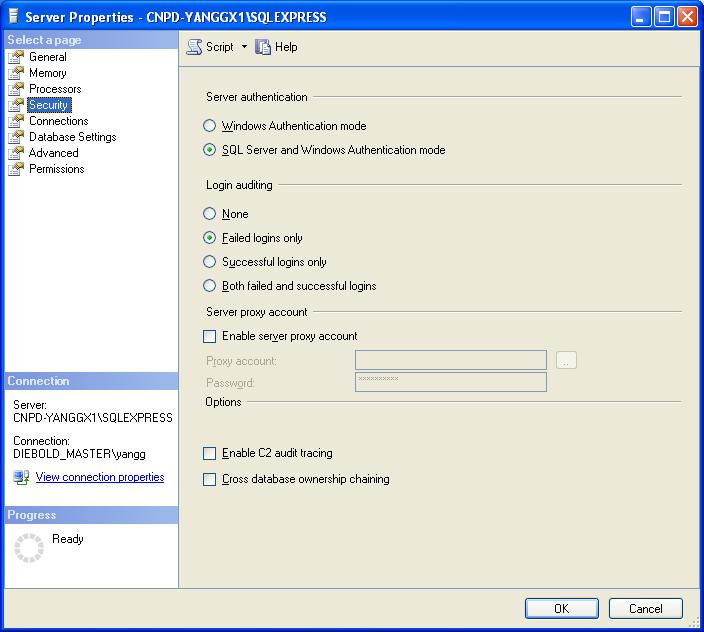
Task: Open the Script dropdown arrow
Action: tap(244, 47)
